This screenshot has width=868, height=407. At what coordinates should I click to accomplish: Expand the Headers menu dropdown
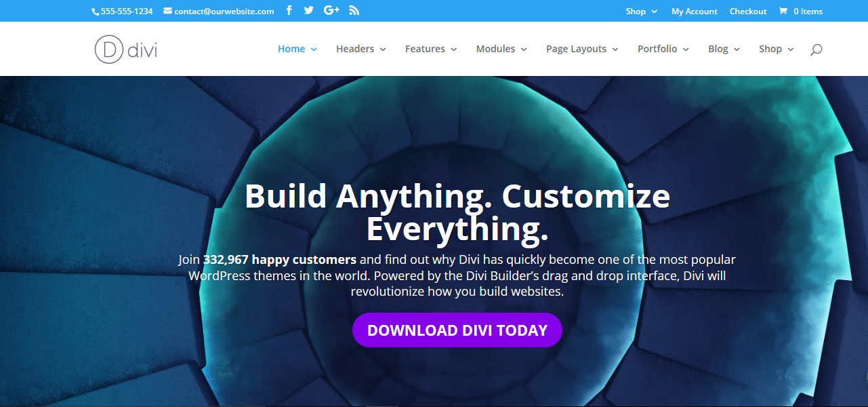tap(361, 49)
